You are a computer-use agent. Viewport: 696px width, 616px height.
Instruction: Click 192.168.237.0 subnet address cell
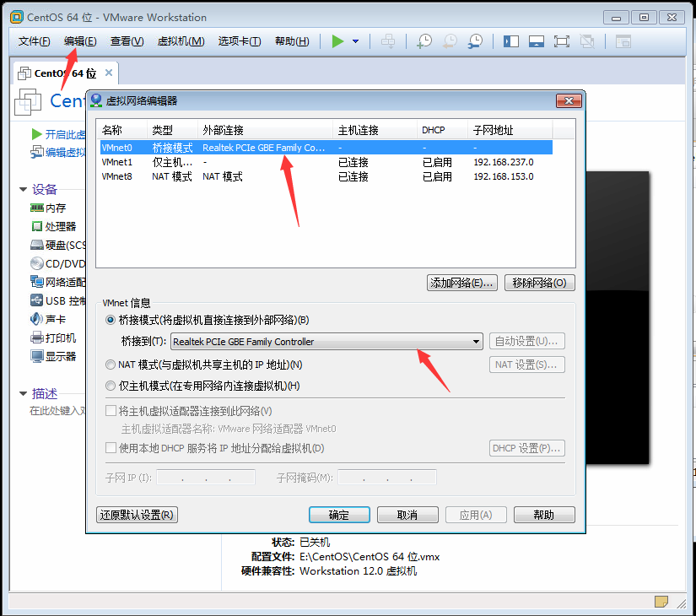(504, 162)
